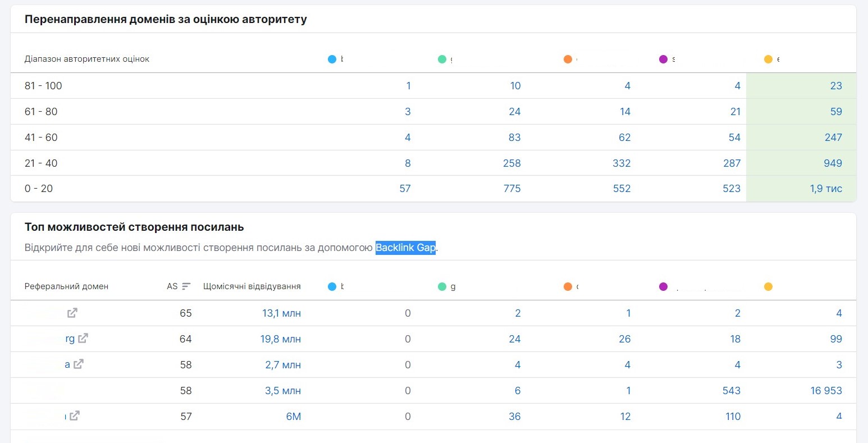Click yellow dot in link opportunities header
Image resolution: width=868 pixels, height=443 pixels.
pos(768,286)
